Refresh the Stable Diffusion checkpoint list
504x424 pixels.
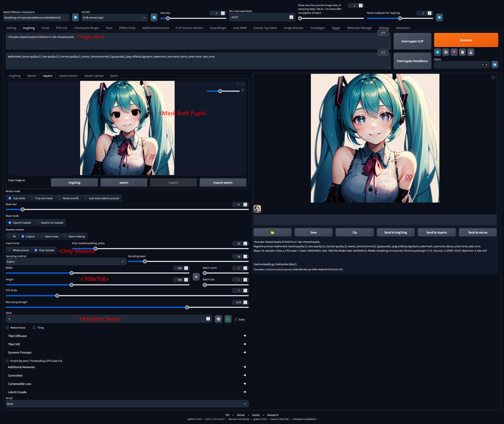(75, 18)
